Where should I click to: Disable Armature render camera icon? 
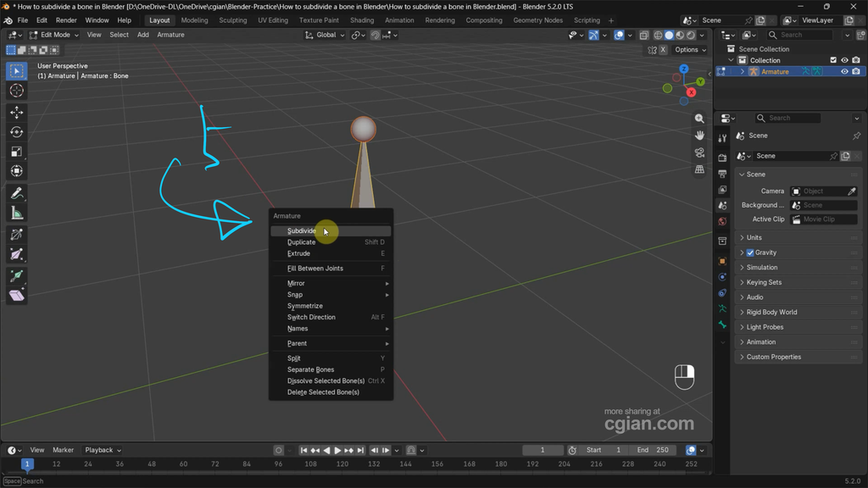coord(856,71)
